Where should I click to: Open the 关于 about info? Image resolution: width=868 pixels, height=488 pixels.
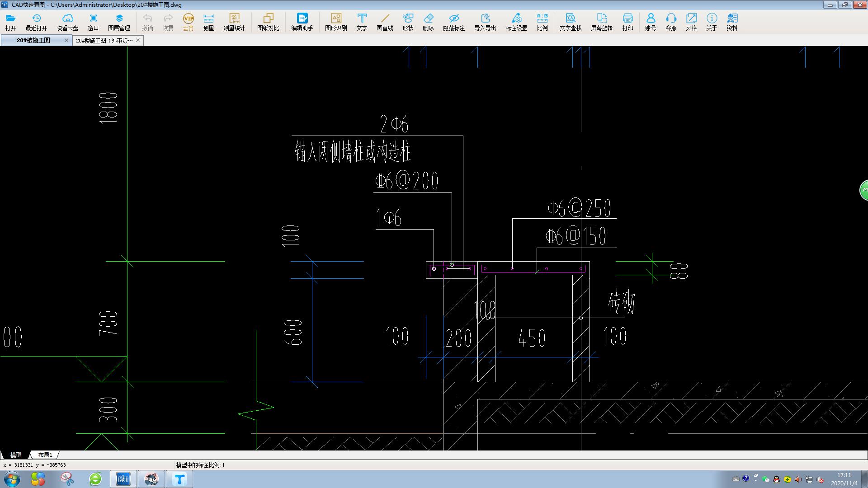[x=712, y=22]
